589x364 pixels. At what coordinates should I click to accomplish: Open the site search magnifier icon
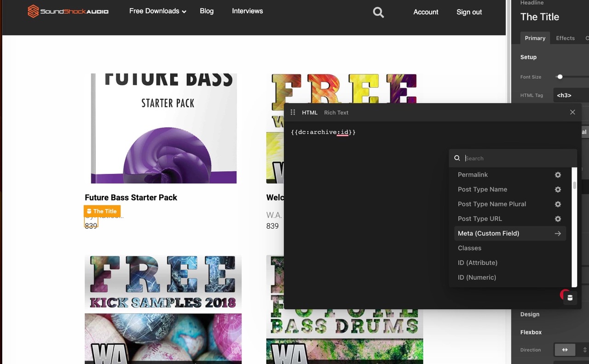click(x=378, y=12)
